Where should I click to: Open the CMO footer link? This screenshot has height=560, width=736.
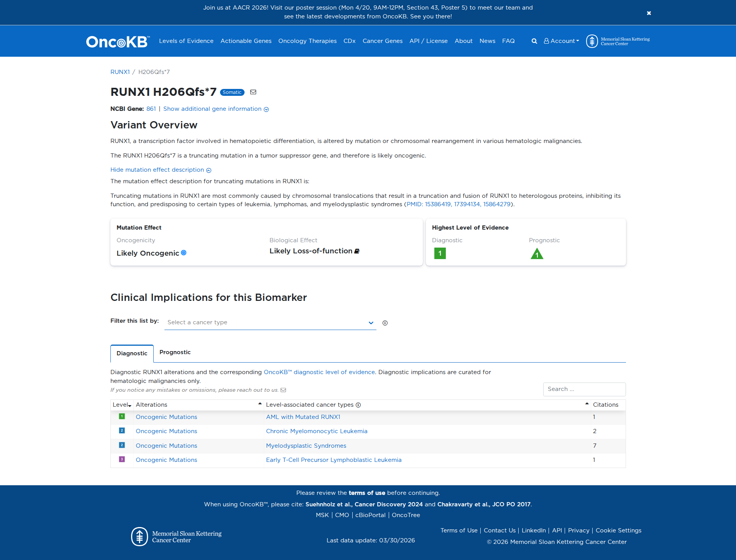(x=342, y=515)
